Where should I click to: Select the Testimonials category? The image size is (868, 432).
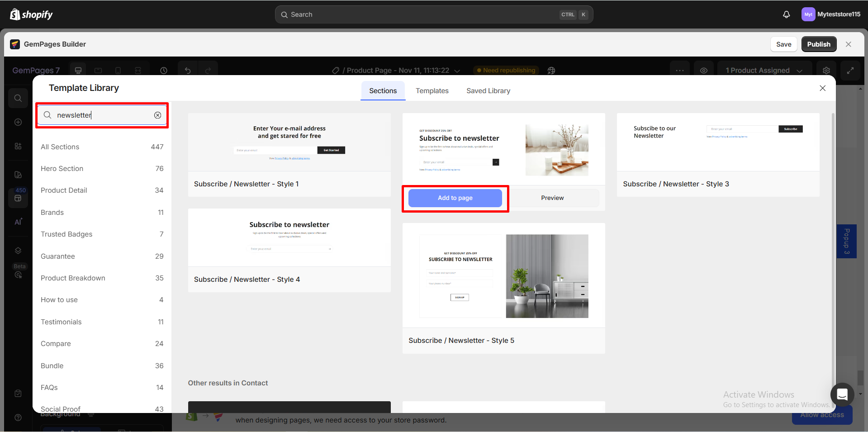pos(61,322)
